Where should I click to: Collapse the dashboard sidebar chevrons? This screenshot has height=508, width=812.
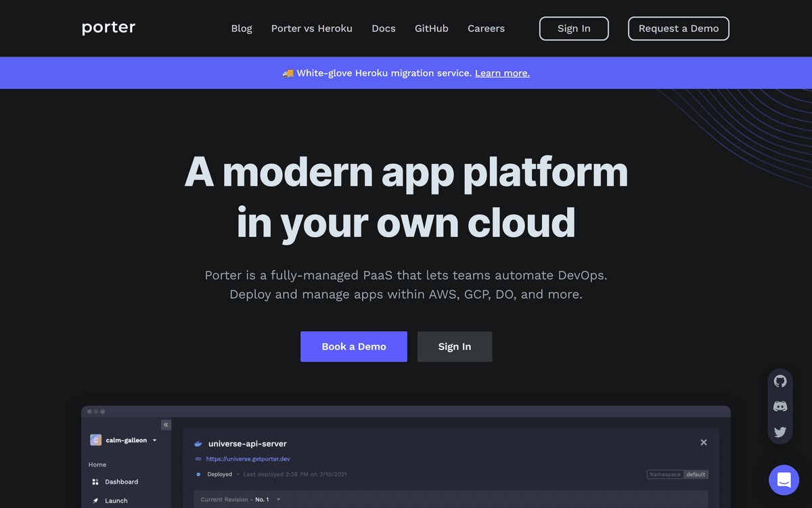coord(166,425)
